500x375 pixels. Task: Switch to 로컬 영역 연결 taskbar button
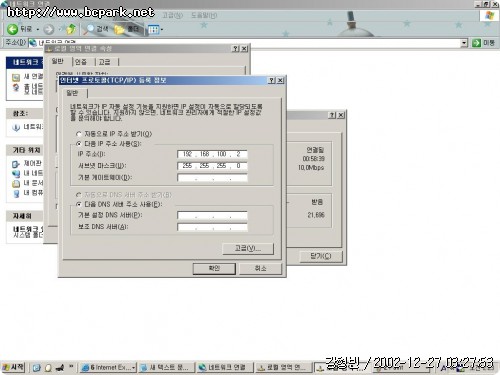[284, 368]
